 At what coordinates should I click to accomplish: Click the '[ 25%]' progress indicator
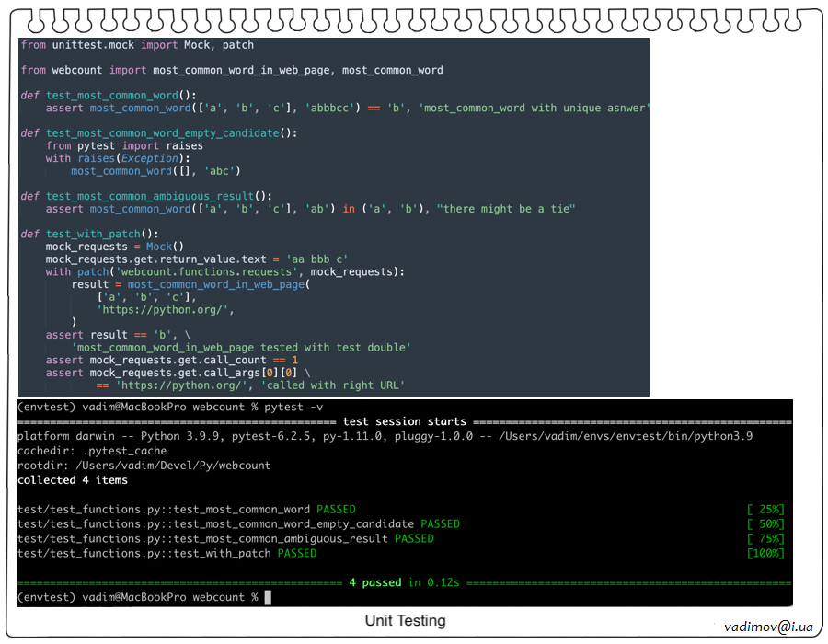point(765,510)
